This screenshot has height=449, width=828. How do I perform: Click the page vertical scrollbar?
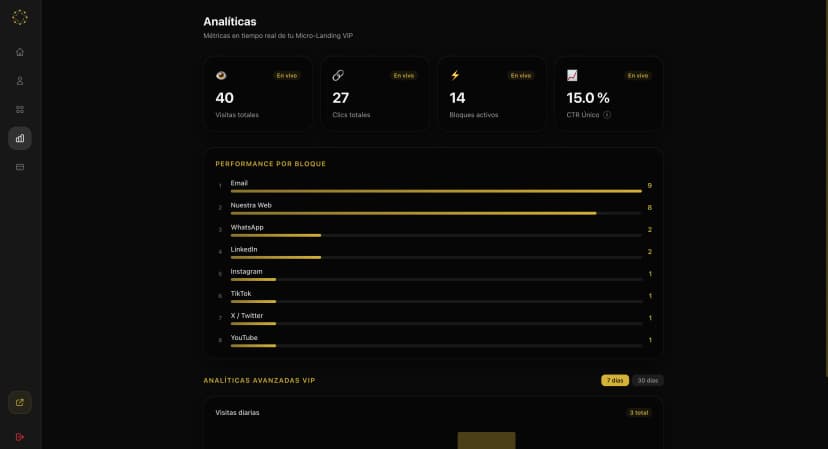[x=826, y=188]
